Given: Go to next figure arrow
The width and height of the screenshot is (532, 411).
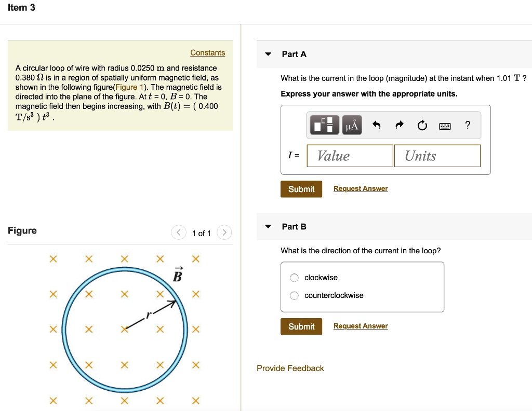Looking at the screenshot, I should coord(224,232).
